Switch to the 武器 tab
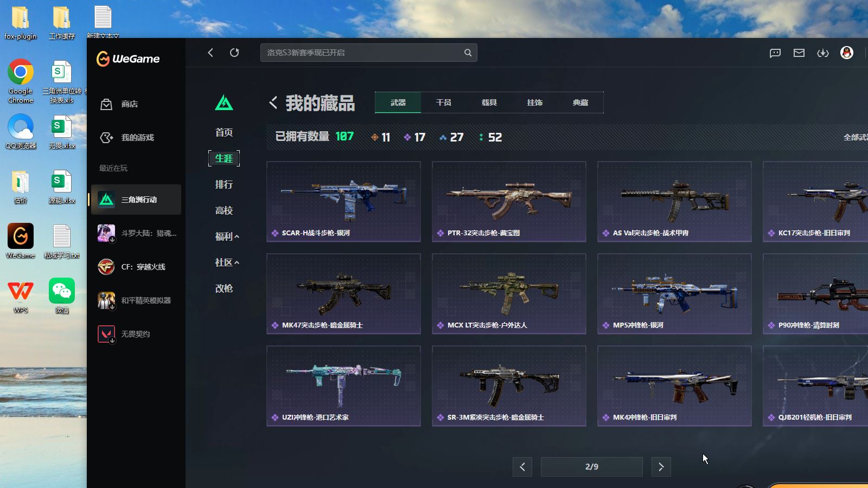This screenshot has height=488, width=868. coord(398,102)
